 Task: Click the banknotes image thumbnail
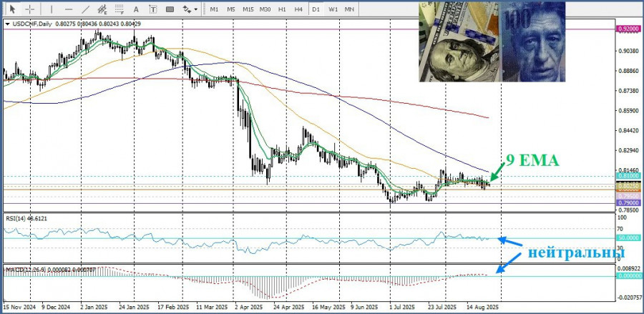[492, 42]
